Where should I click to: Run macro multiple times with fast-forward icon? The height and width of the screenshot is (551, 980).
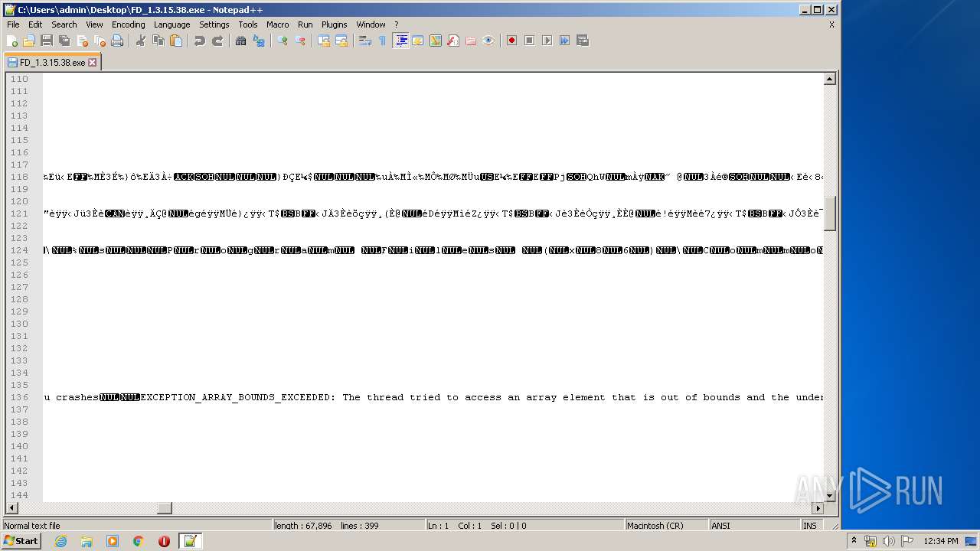coord(564,41)
